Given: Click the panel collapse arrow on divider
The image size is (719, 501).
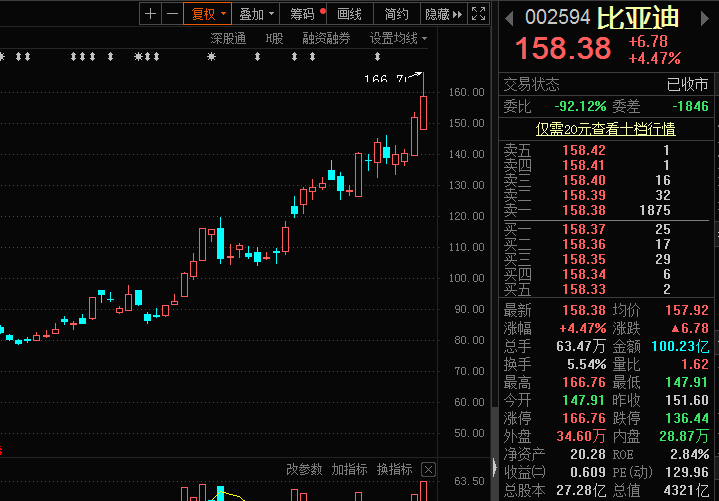Looking at the screenshot, I should tap(495, 466).
